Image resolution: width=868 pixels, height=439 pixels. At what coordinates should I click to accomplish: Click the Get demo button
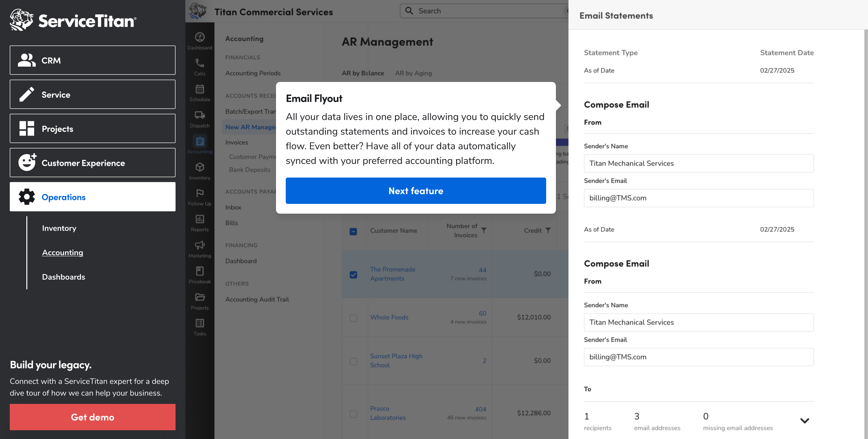(x=92, y=417)
